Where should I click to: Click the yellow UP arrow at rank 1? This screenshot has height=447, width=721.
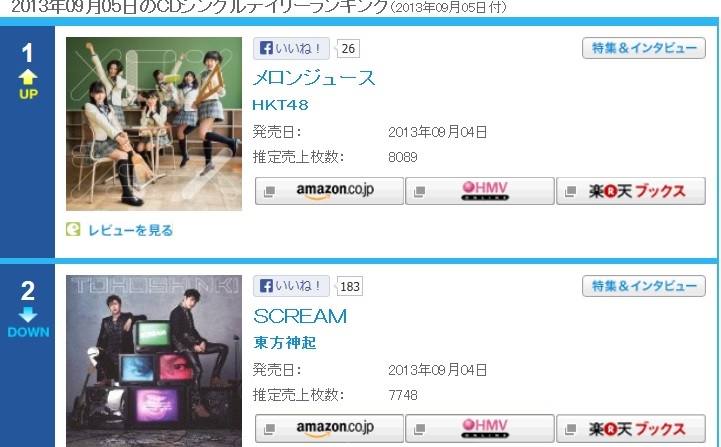click(28, 77)
